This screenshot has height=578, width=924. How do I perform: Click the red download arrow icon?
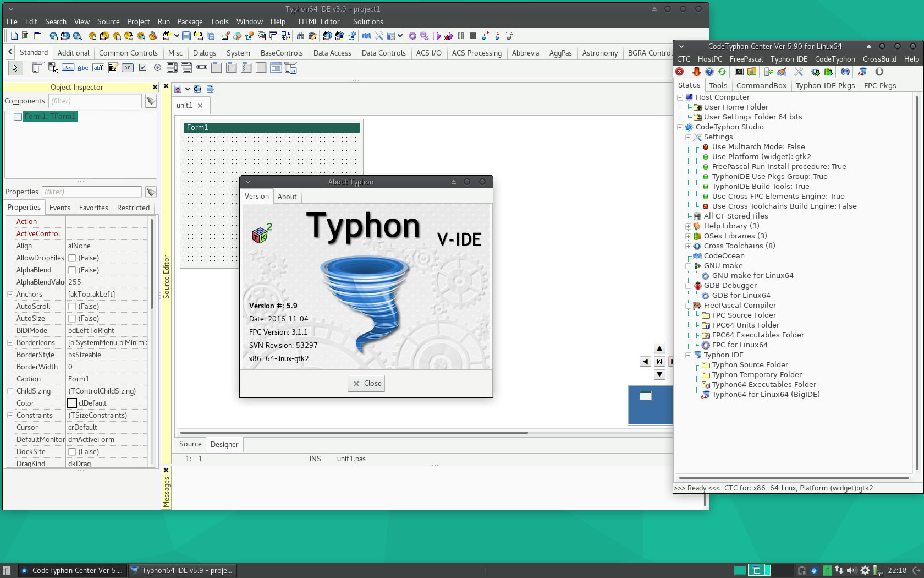tap(696, 72)
